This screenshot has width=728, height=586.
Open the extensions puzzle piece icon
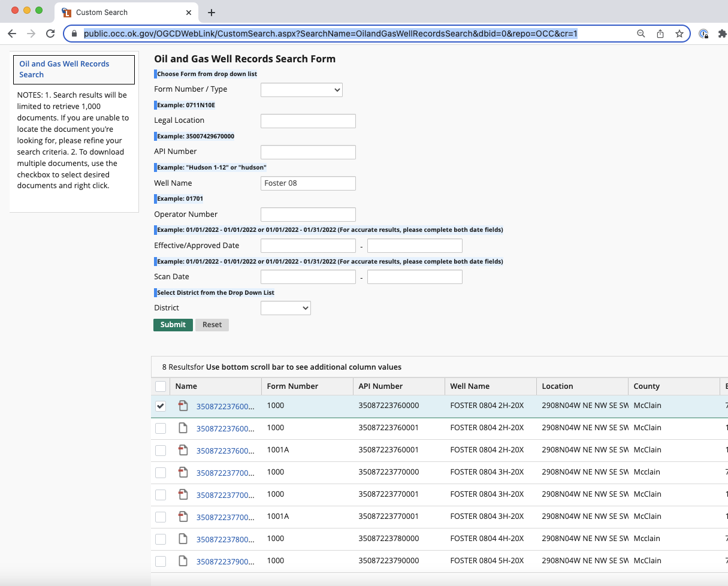(x=722, y=34)
